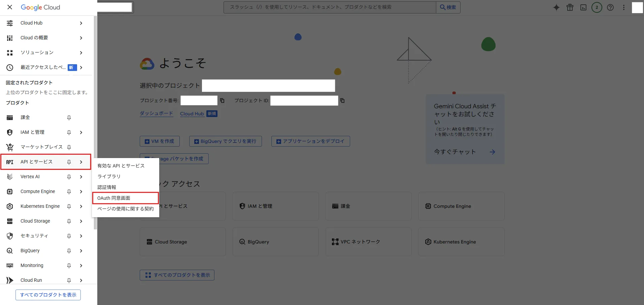The height and width of the screenshot is (305, 644).
Task: Pin Compute Engine product
Action: coord(69,192)
